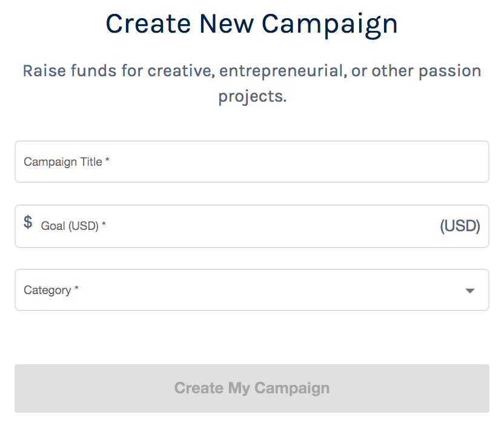Image resolution: width=504 pixels, height=426 pixels.
Task: Click the asterisk after Category label
Action: [76, 288]
